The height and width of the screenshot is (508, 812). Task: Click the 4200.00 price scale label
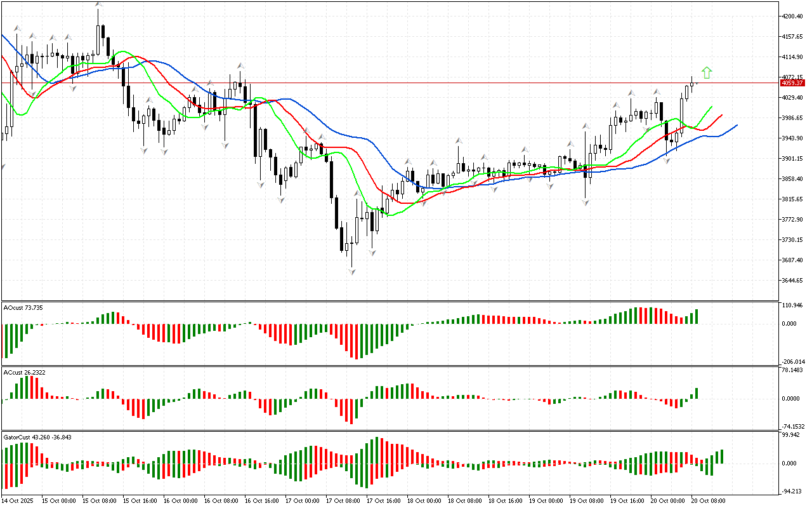pos(793,16)
